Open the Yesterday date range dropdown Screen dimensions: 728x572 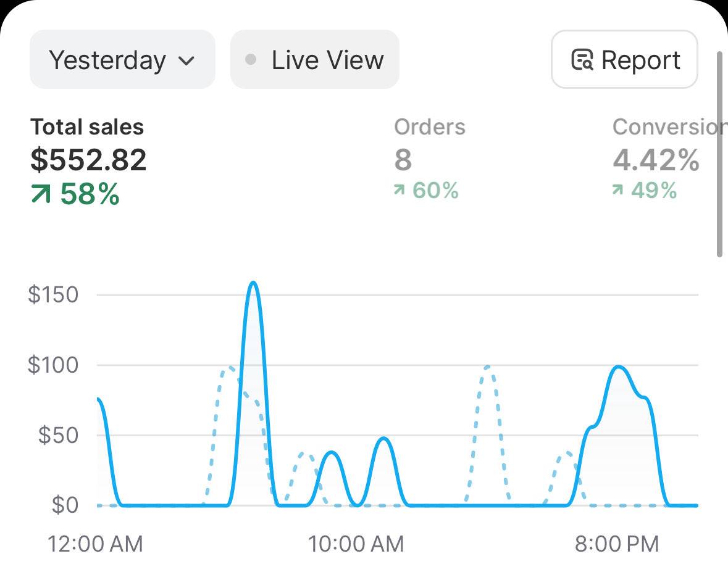122,59
